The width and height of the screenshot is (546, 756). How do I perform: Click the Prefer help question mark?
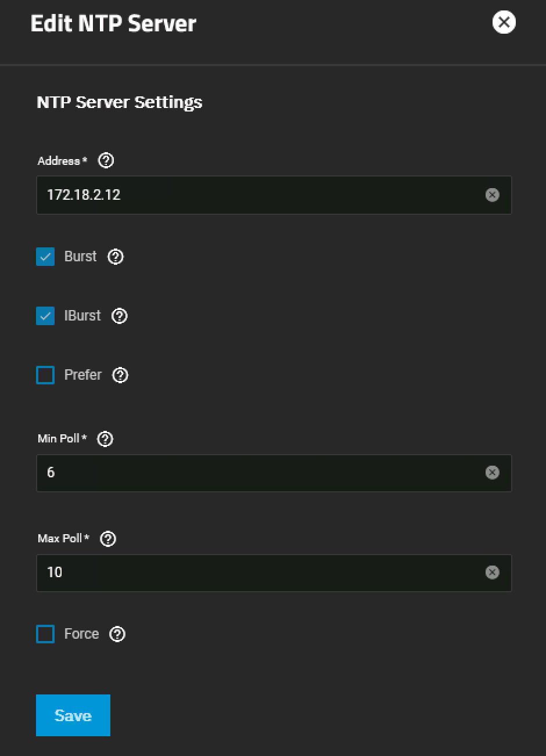point(120,375)
